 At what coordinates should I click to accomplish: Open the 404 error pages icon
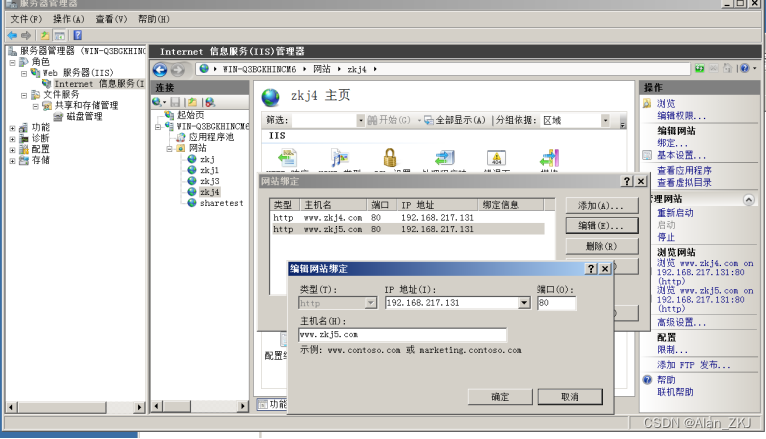pos(496,158)
